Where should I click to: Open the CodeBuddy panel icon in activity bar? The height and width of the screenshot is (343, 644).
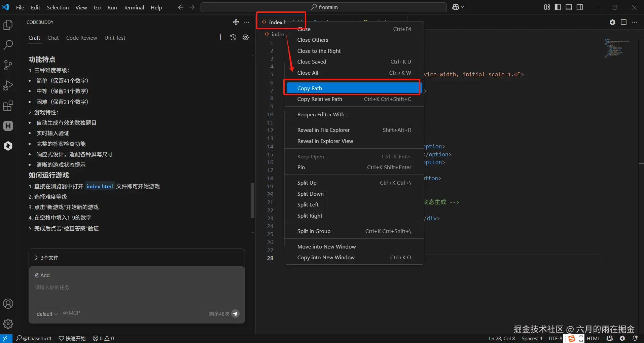point(8,146)
